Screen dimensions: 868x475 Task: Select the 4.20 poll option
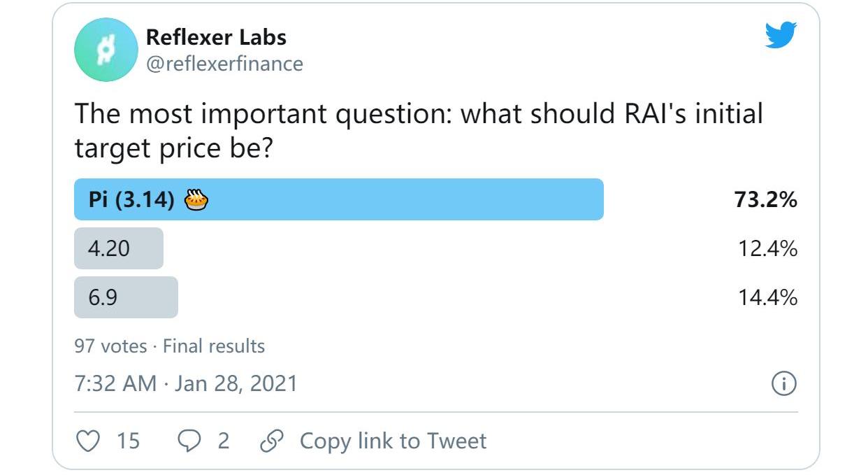(x=119, y=248)
